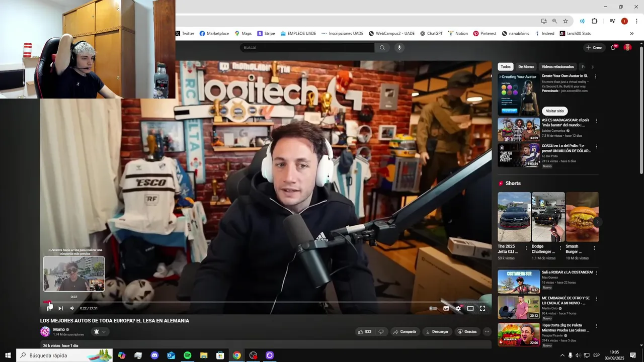Open Momo channel name link
644x362 pixels.
point(59,329)
